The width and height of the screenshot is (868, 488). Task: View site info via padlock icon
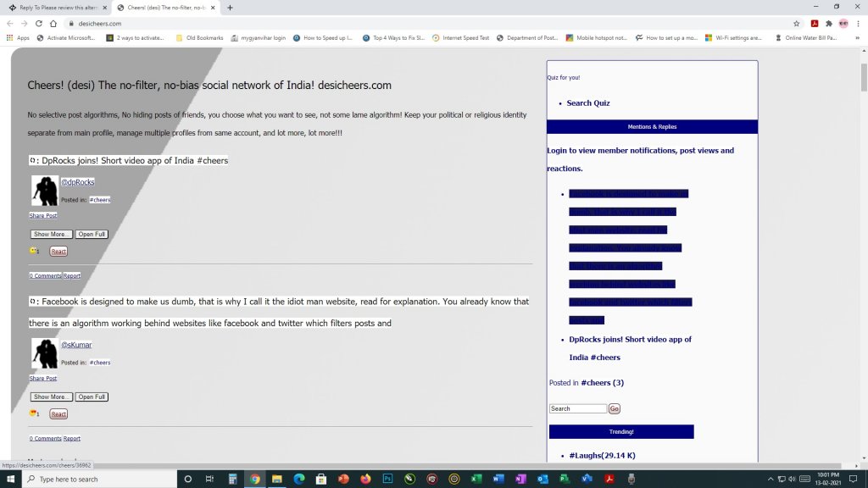(x=71, y=23)
